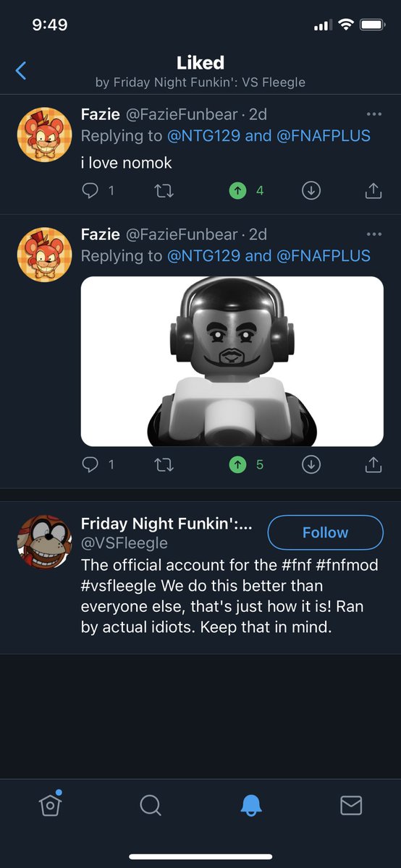Go back using the blue chevron arrow
Screen dimensions: 401x868
21,70
